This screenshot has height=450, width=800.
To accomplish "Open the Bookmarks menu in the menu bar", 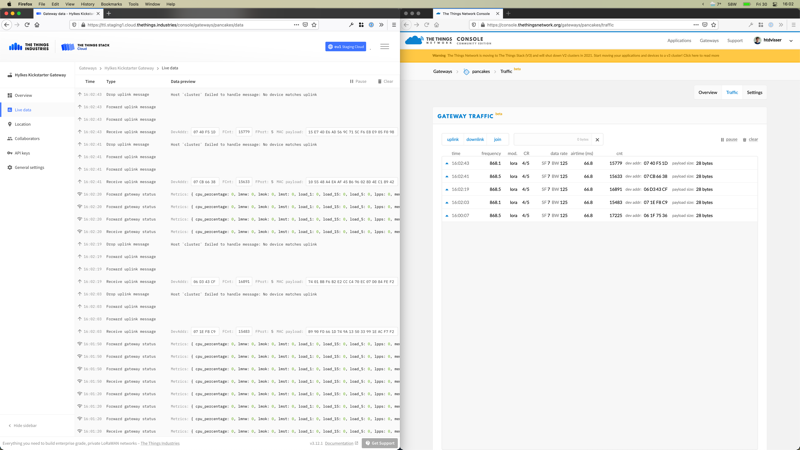I will (x=111, y=4).
